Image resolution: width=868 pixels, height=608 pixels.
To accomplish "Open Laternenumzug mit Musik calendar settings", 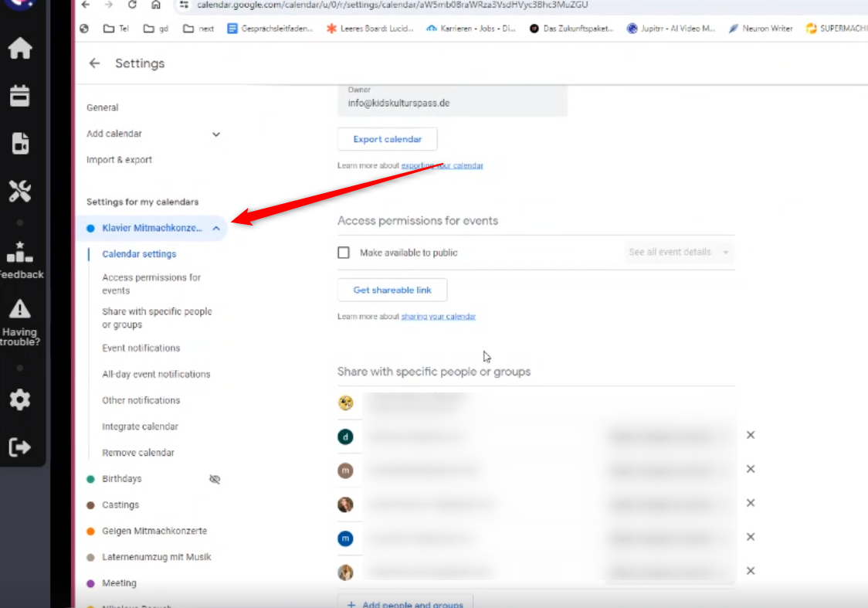I will [157, 557].
